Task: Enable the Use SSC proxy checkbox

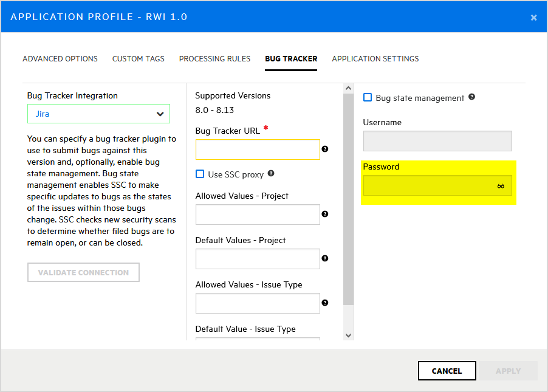Action: (200, 174)
